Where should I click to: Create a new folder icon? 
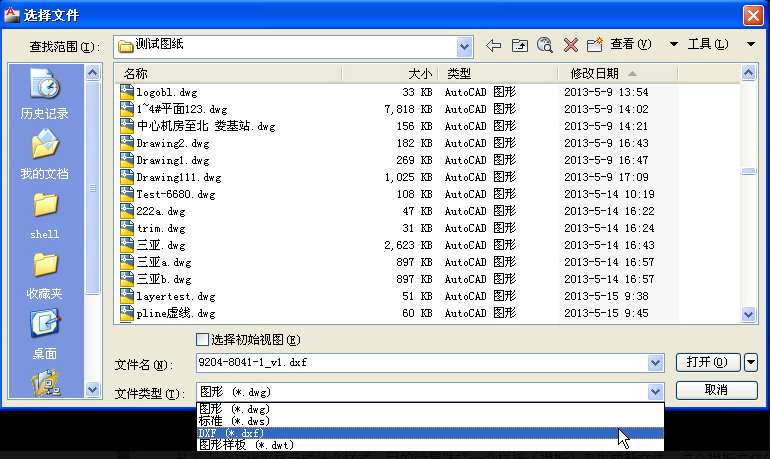(595, 45)
